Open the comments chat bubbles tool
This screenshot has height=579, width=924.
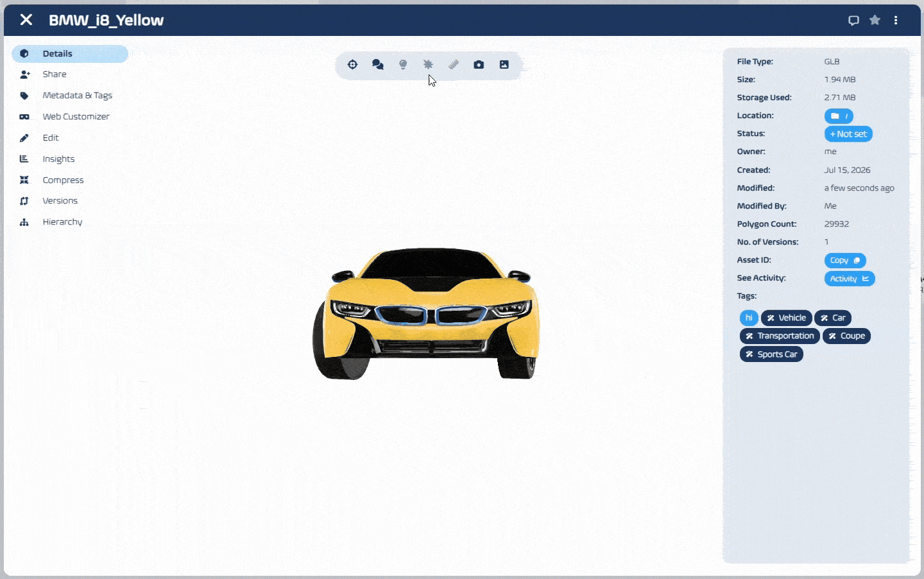378,65
